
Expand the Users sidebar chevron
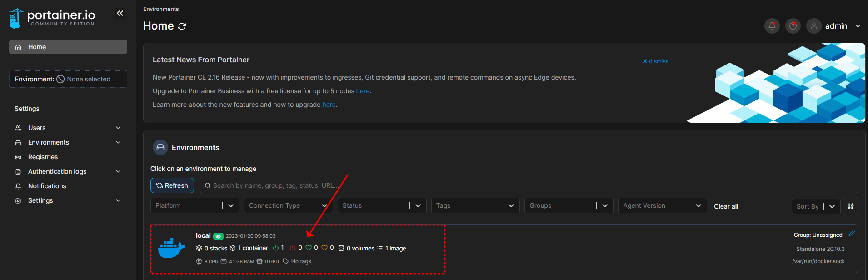(x=118, y=128)
